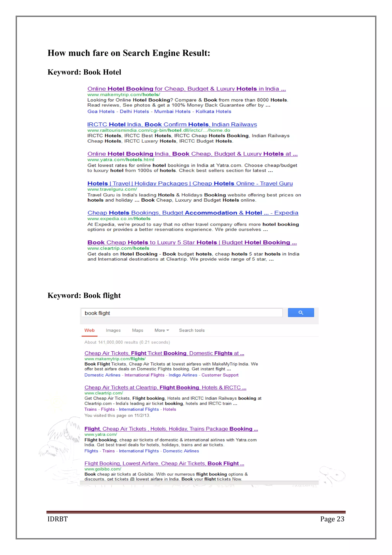Open Search tools
Viewport: 392px width, 555px height.
click(x=192, y=330)
